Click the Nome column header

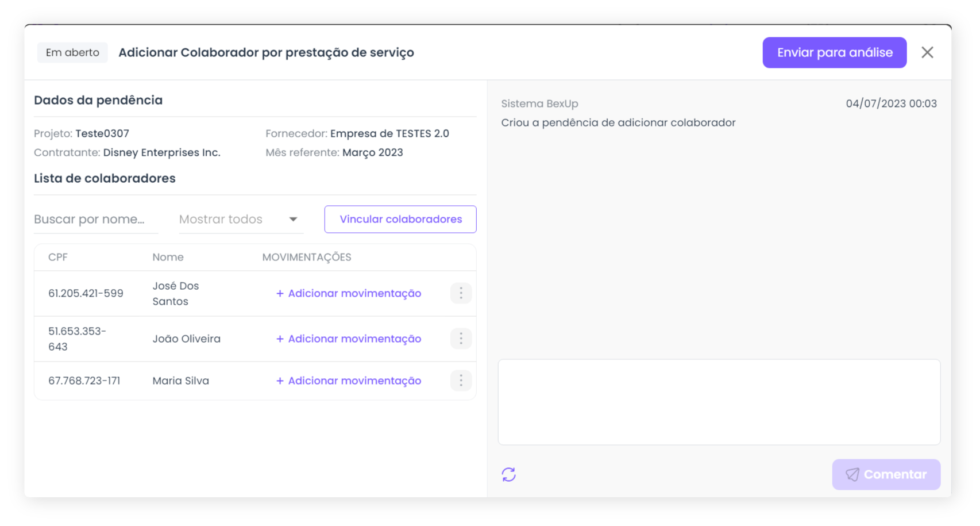168,257
